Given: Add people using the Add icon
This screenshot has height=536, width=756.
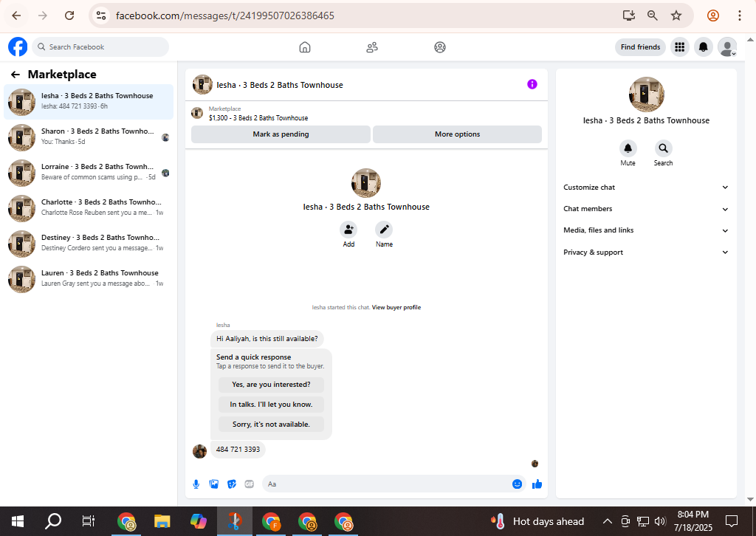Looking at the screenshot, I should [x=348, y=230].
